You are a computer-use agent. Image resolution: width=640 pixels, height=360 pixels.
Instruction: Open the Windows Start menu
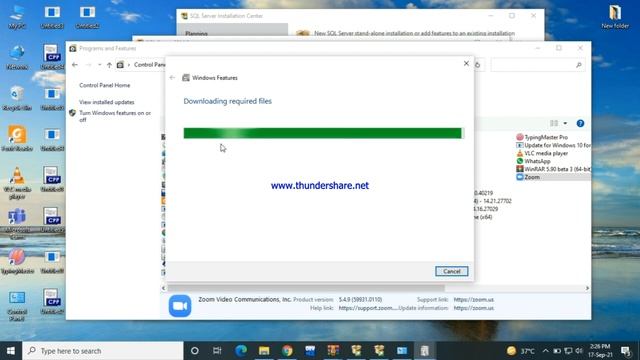(11, 351)
